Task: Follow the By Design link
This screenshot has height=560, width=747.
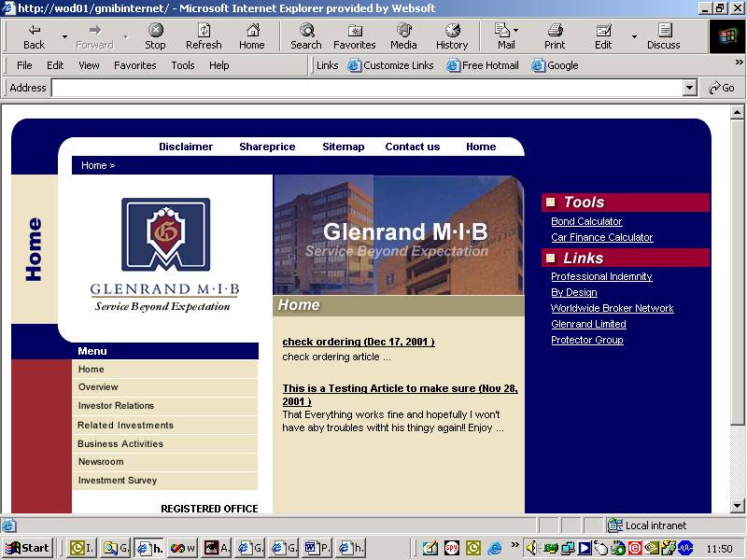Action: pyautogui.click(x=574, y=292)
